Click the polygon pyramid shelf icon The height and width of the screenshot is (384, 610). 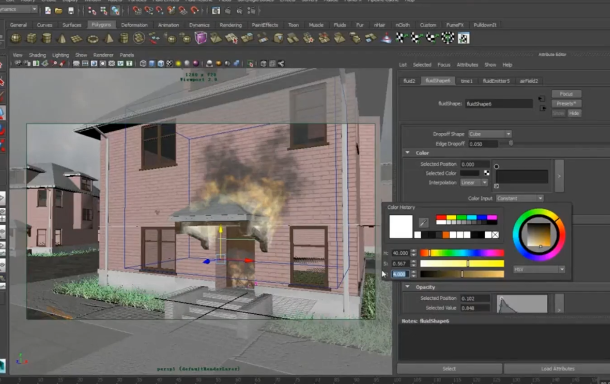(109, 38)
